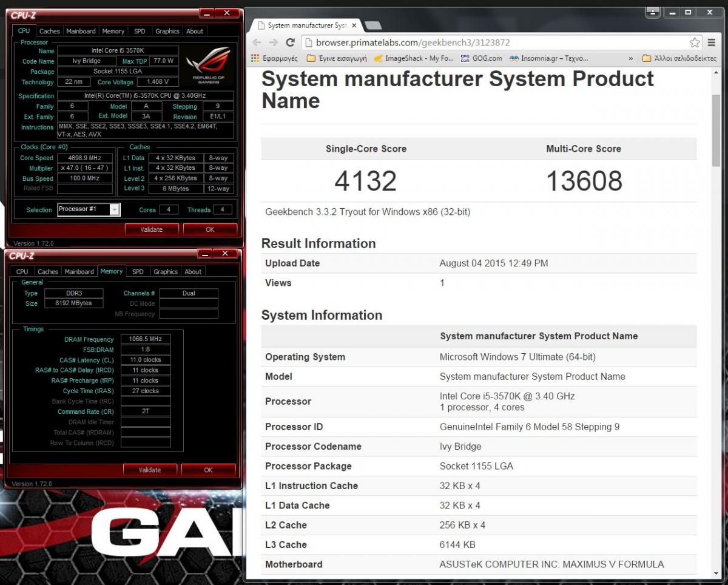The image size is (728, 585).
Task: Click the Channels # Dual value
Action: pyautogui.click(x=189, y=293)
